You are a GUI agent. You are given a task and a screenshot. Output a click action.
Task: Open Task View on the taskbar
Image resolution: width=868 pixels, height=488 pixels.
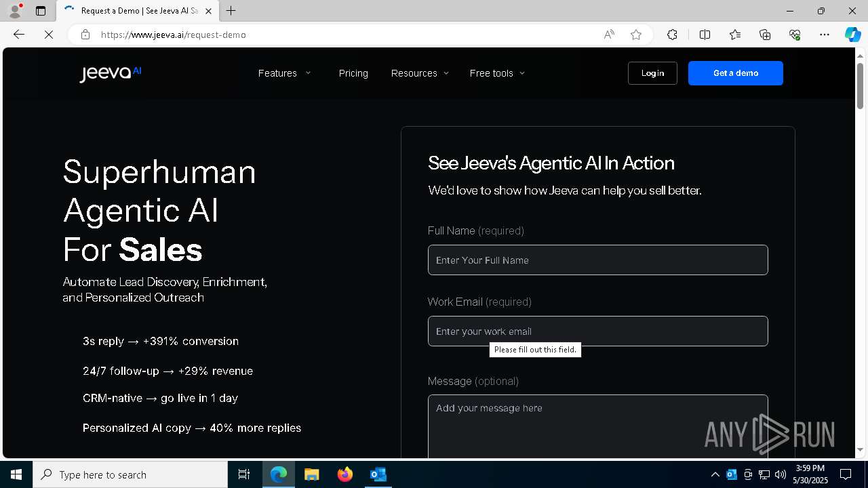[244, 474]
